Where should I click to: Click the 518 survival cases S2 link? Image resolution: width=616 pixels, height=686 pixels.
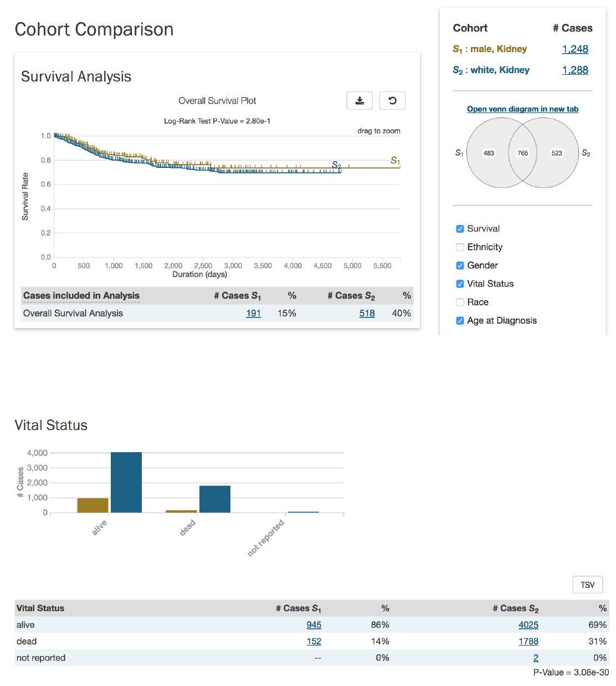367,314
